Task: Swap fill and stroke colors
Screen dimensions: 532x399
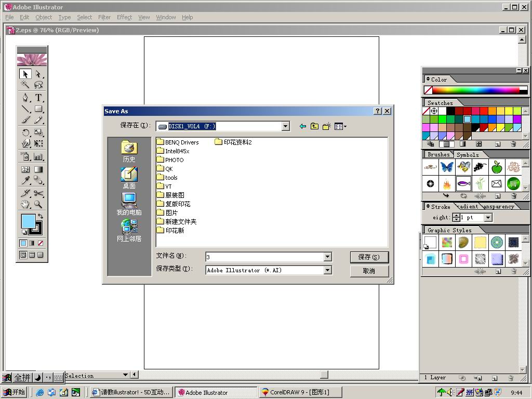Action: click(x=41, y=216)
